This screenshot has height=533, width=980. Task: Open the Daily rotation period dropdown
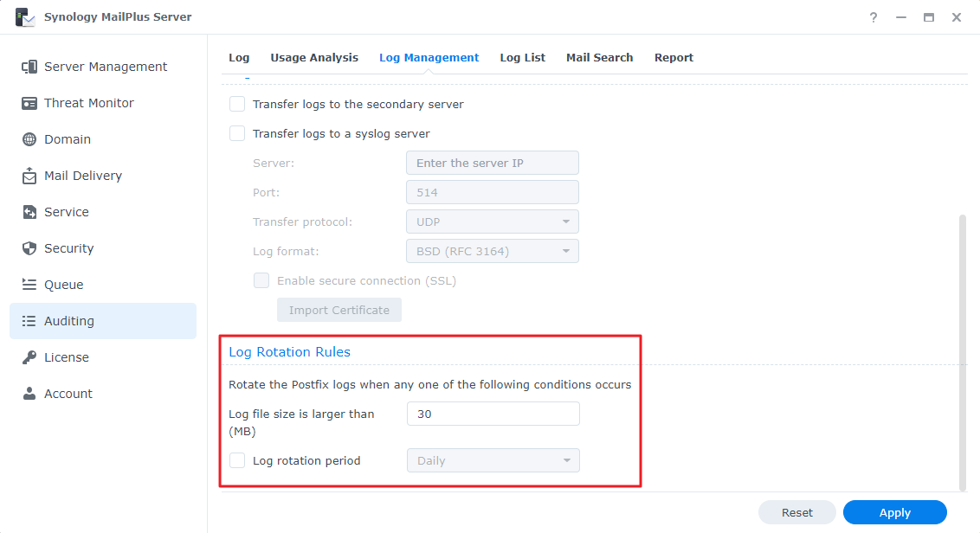492,460
